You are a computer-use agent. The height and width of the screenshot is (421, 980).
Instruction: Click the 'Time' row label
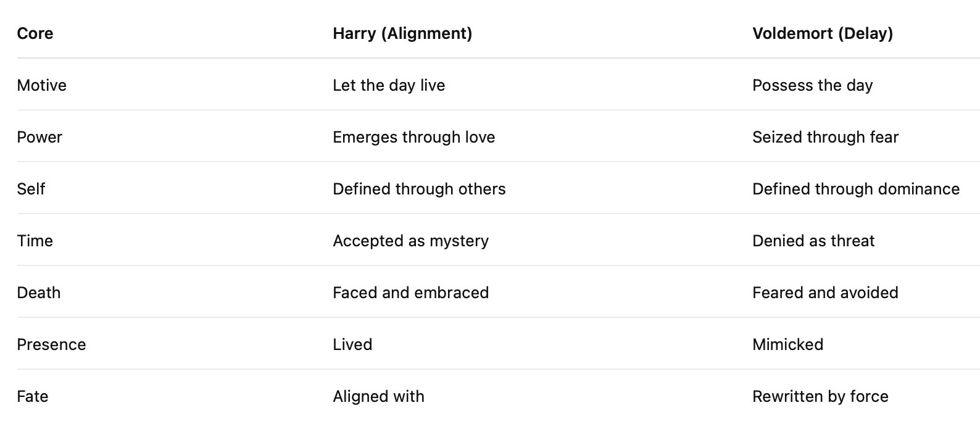pos(35,241)
